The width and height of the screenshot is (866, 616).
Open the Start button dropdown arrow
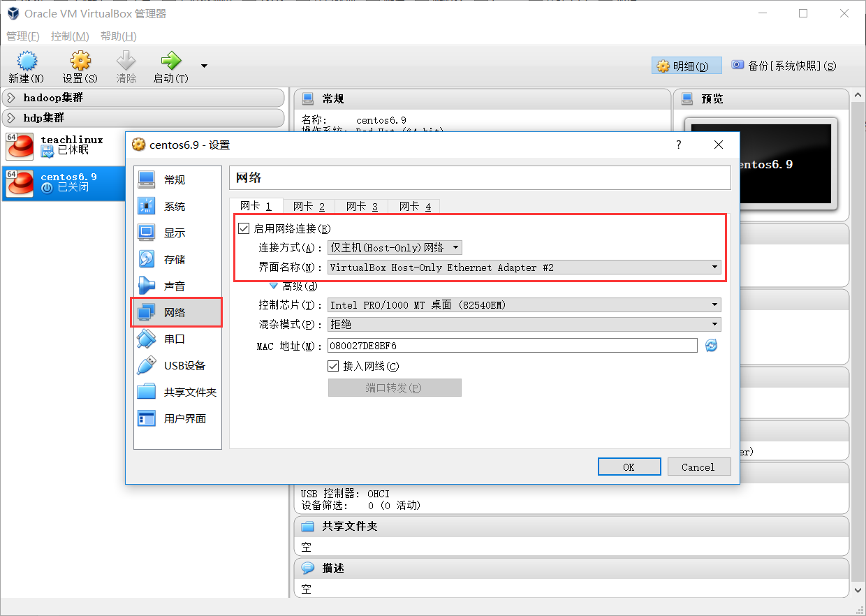204,66
